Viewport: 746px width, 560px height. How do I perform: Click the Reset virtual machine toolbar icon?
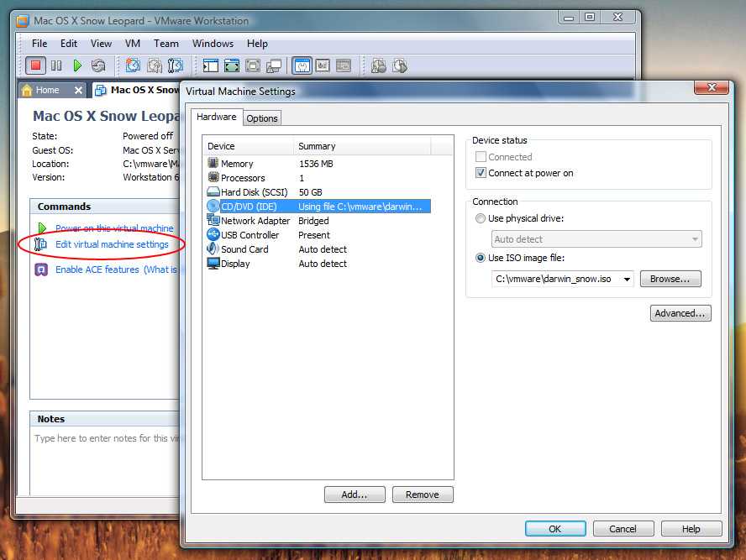point(98,65)
